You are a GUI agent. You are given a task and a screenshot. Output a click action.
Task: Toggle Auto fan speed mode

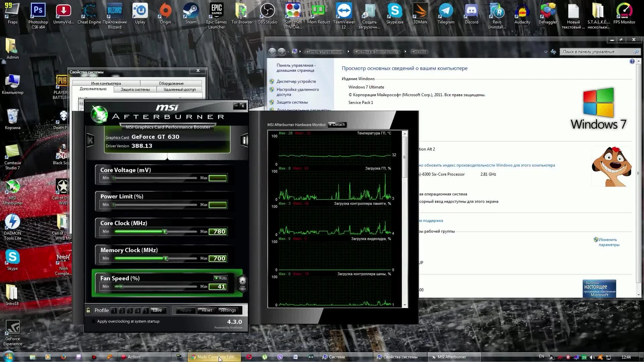click(221, 278)
